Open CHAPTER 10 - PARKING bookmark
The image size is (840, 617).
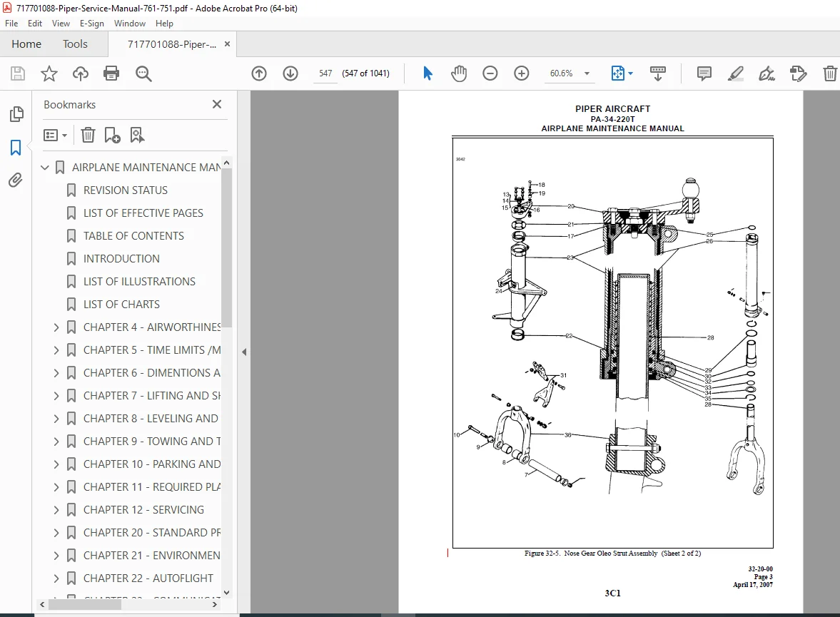[x=151, y=464]
